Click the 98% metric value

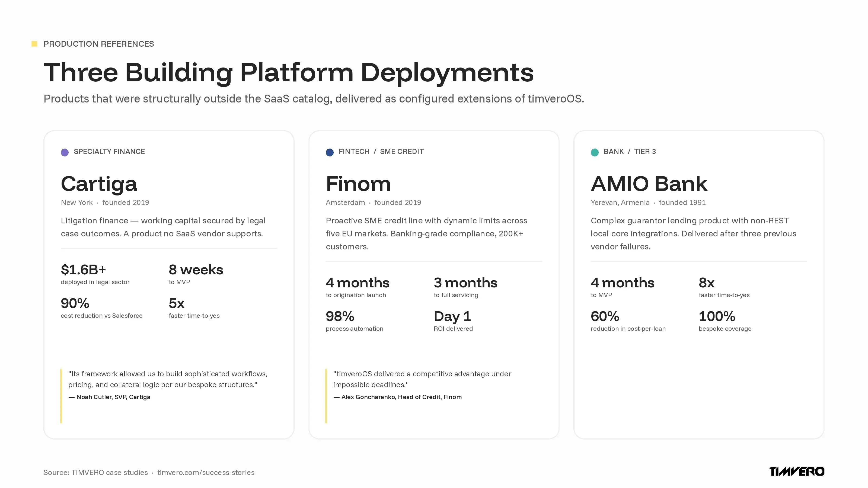click(x=340, y=317)
